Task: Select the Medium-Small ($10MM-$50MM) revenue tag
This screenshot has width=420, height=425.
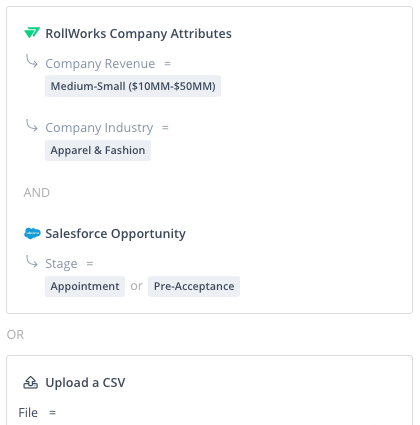Action: click(x=133, y=86)
